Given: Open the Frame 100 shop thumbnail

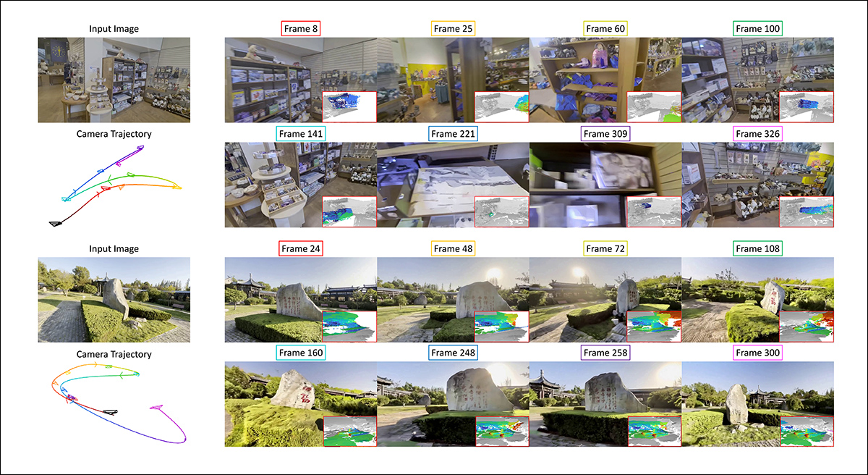Looking at the screenshot, I should (757, 80).
